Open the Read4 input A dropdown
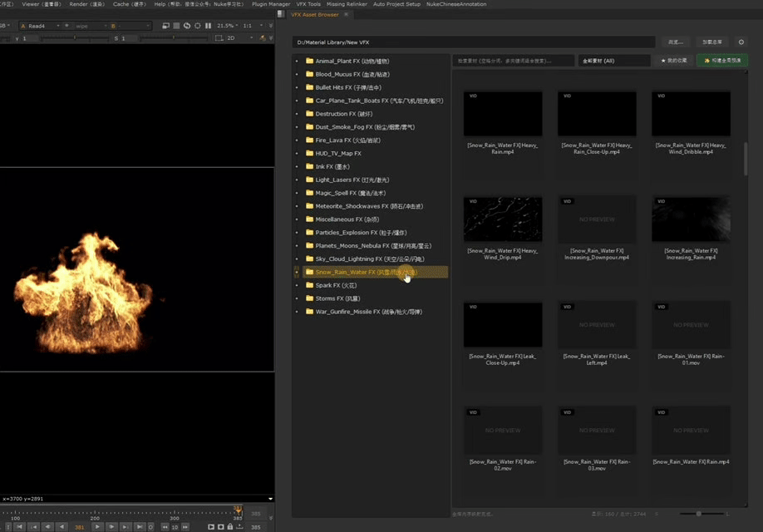 point(42,26)
